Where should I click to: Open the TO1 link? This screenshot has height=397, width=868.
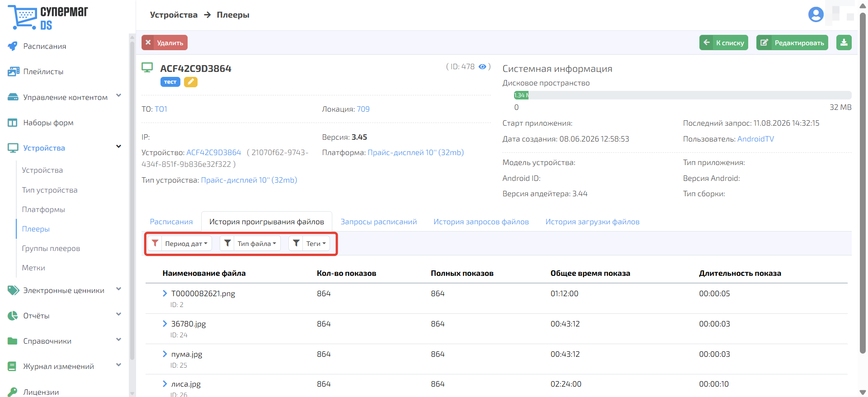point(161,109)
